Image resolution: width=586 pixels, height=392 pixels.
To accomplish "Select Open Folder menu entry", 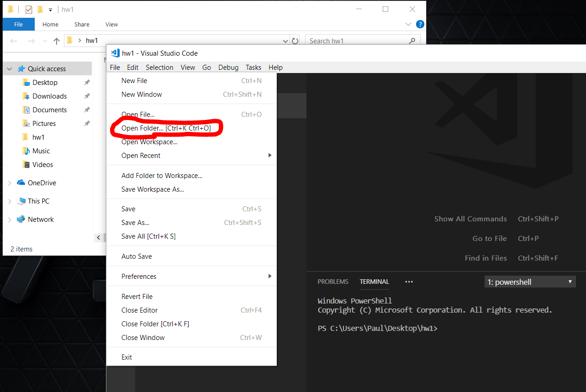I will click(191, 128).
